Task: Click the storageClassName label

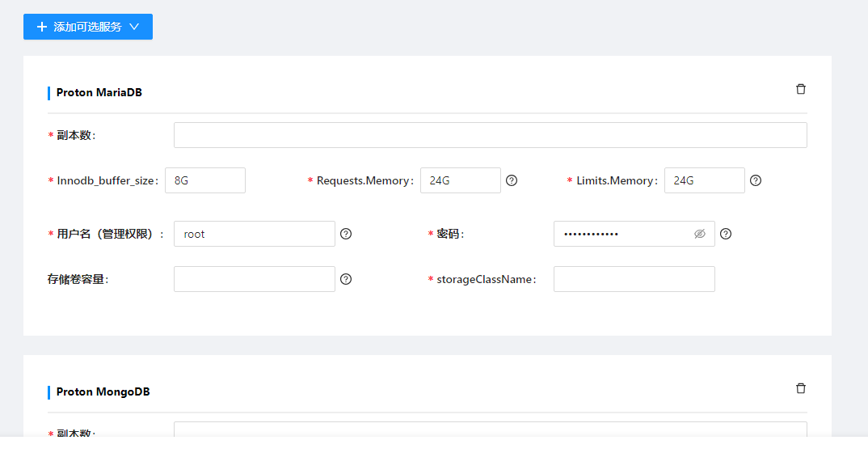Action: [x=486, y=279]
